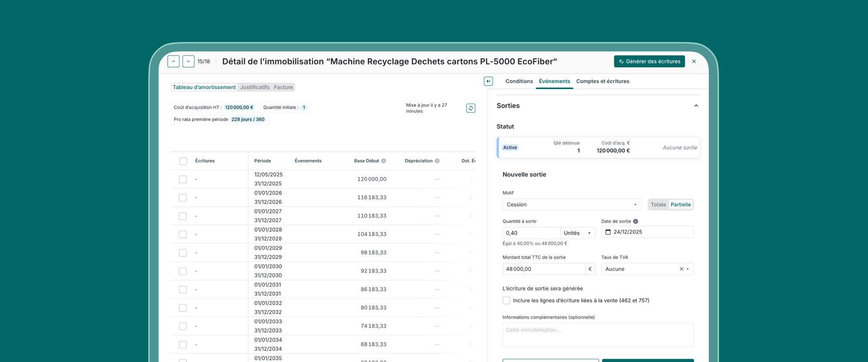
Task: Click info icon next to Dépréciation
Action: (437, 161)
